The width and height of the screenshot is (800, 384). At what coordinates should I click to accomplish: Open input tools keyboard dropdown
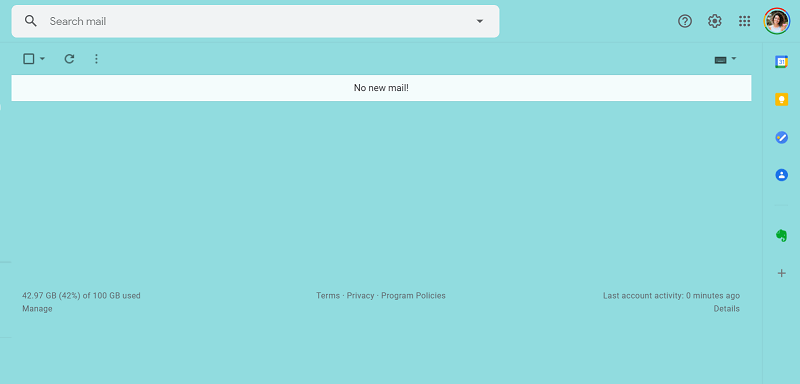pyautogui.click(x=726, y=60)
